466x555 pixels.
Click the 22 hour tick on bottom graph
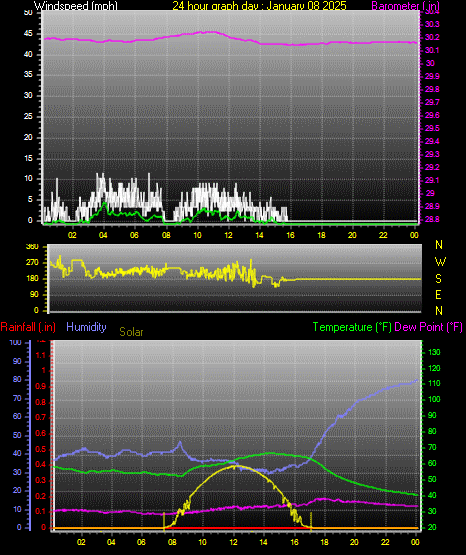[385, 542]
